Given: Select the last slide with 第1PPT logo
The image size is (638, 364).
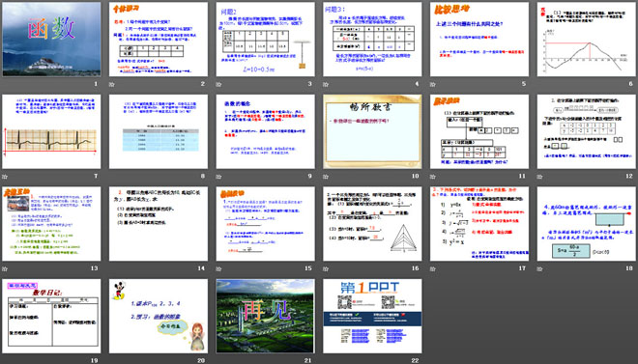Looking at the screenshot, I should click(372, 316).
